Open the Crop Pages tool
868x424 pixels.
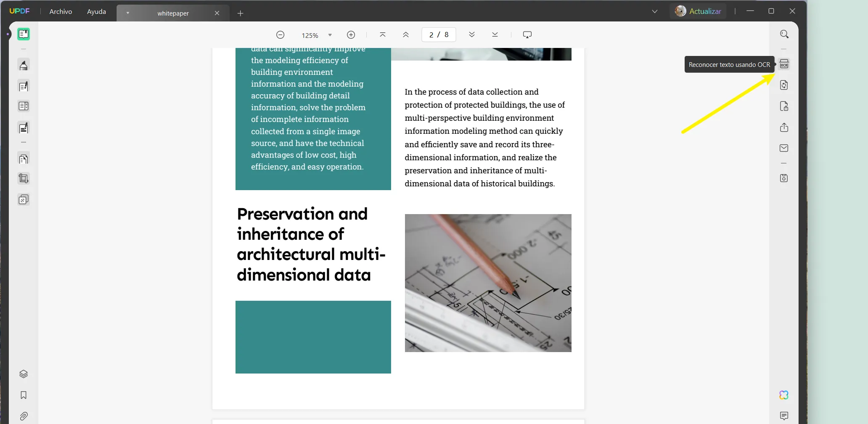(x=24, y=179)
